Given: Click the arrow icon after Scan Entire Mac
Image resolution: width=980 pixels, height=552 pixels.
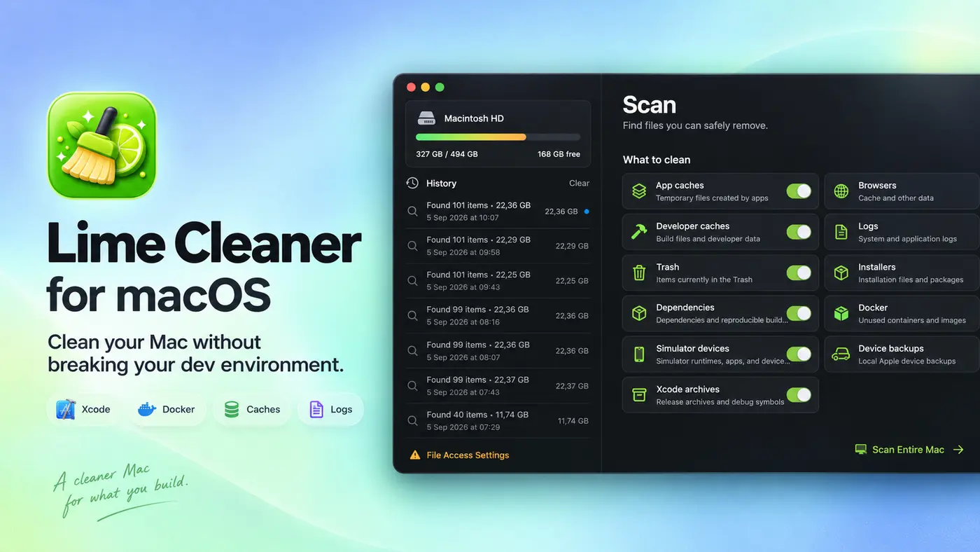Looking at the screenshot, I should click(958, 450).
